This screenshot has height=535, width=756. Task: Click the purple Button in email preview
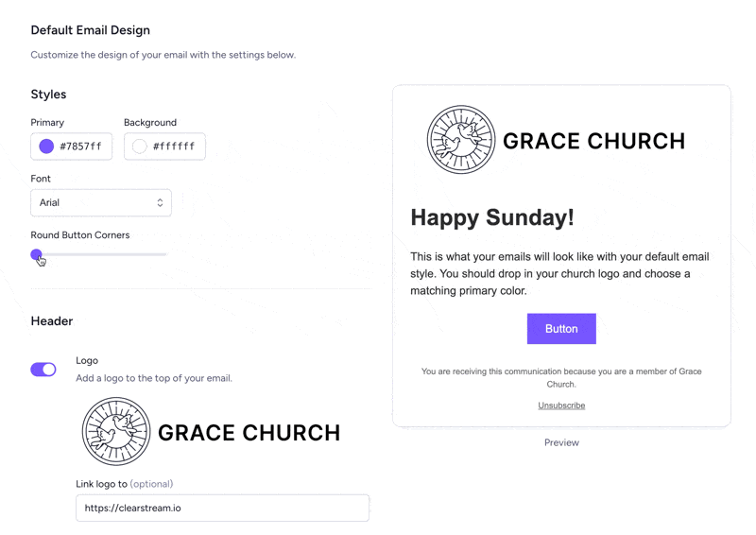561,329
